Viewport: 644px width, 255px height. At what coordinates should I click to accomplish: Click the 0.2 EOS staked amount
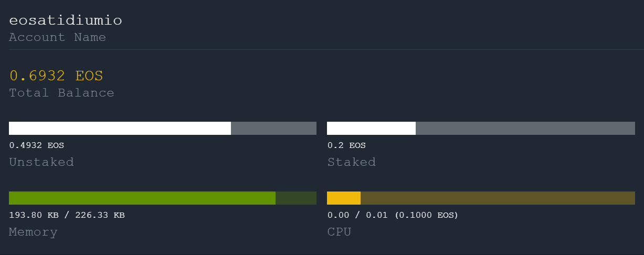pos(346,145)
